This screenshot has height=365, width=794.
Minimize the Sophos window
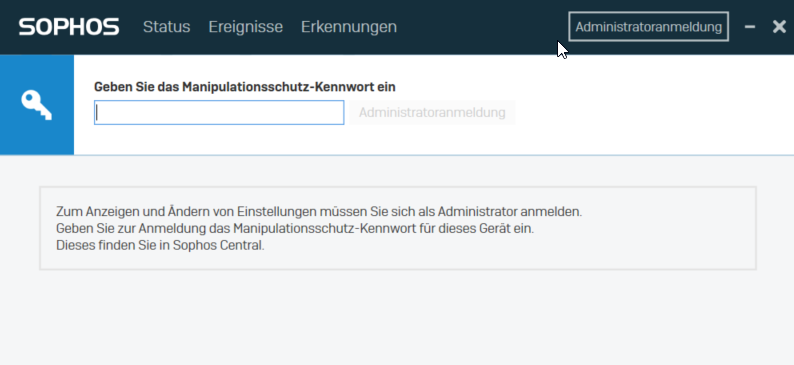click(x=750, y=27)
